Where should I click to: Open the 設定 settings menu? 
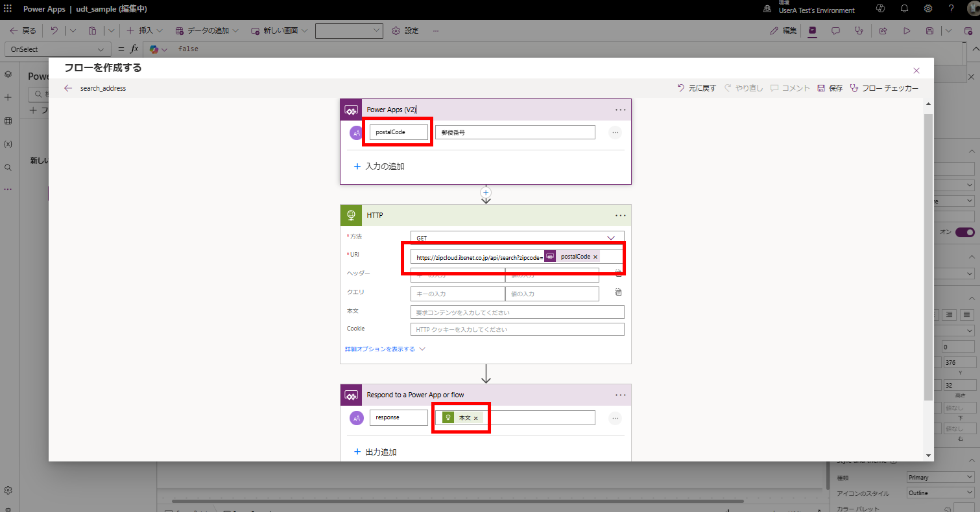pos(405,30)
